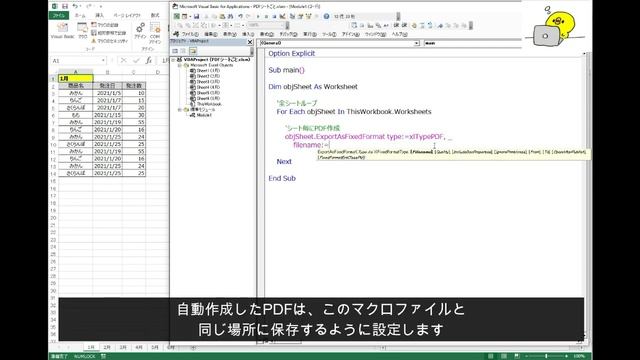Open the main procedure dropdown box

(x=472, y=43)
